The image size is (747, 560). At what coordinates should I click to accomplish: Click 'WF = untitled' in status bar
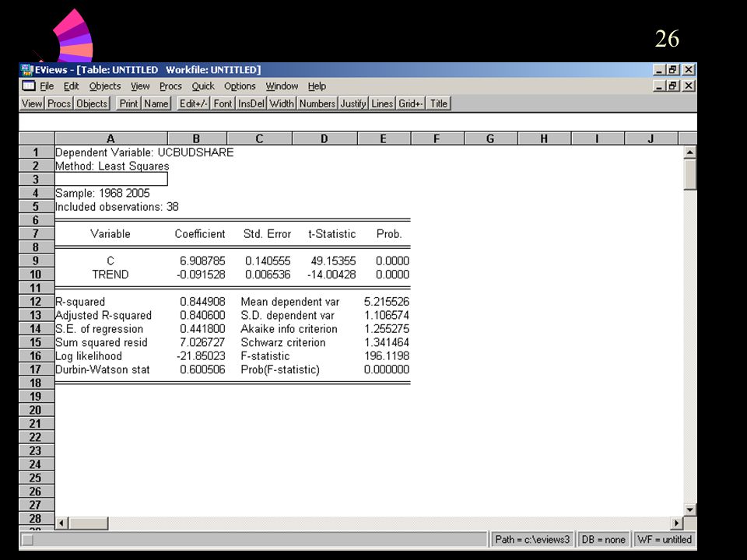click(664, 540)
